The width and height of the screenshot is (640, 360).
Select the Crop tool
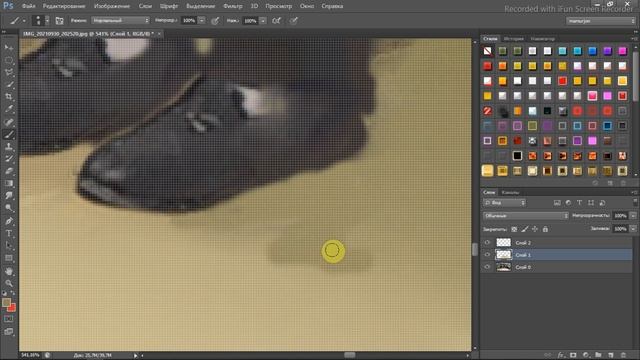pos(9,97)
